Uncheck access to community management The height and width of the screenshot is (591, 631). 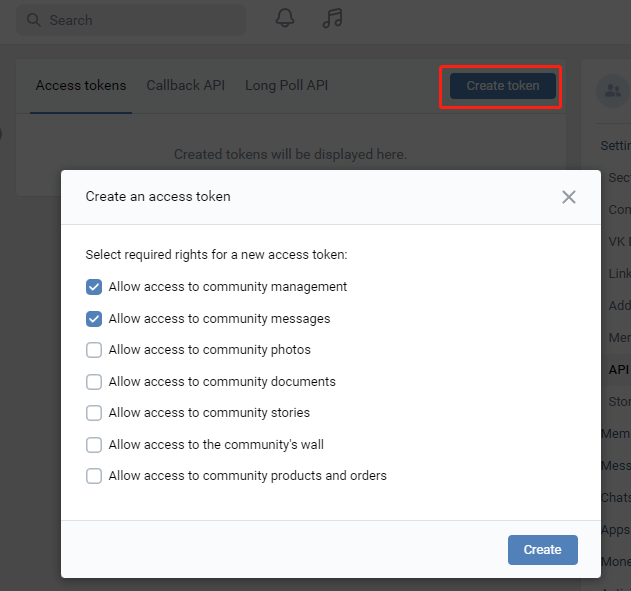click(x=94, y=287)
